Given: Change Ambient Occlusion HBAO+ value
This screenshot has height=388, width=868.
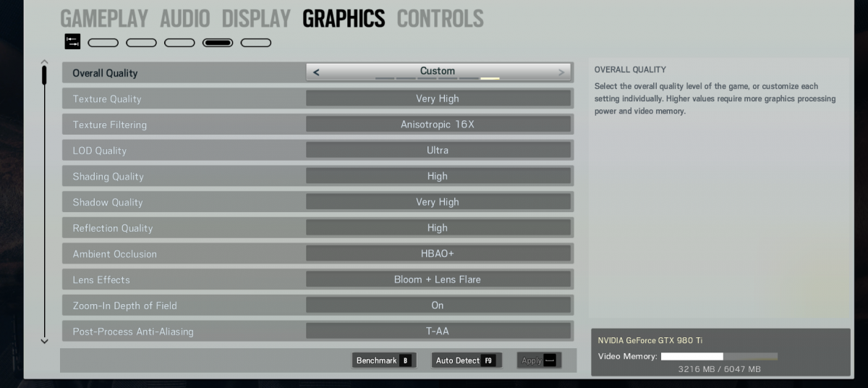Looking at the screenshot, I should click(438, 253).
